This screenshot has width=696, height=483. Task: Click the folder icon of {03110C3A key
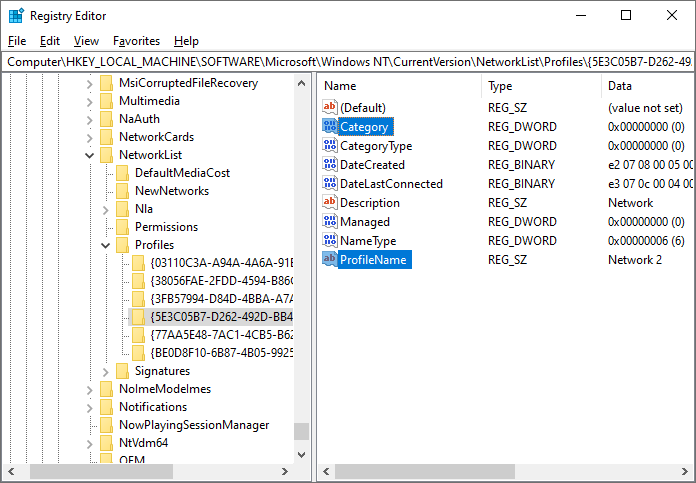point(138,263)
